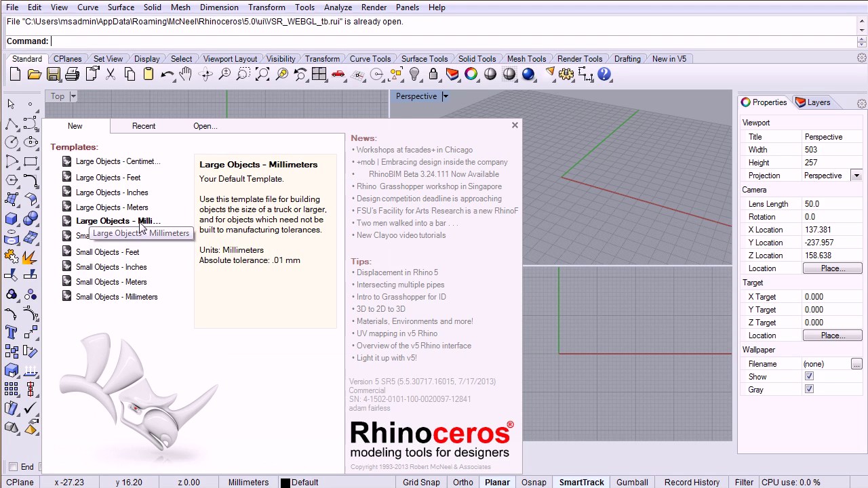Open the 'New Clayoo video tutorials' news link
Viewport: 868px width, 488px height.
point(401,235)
